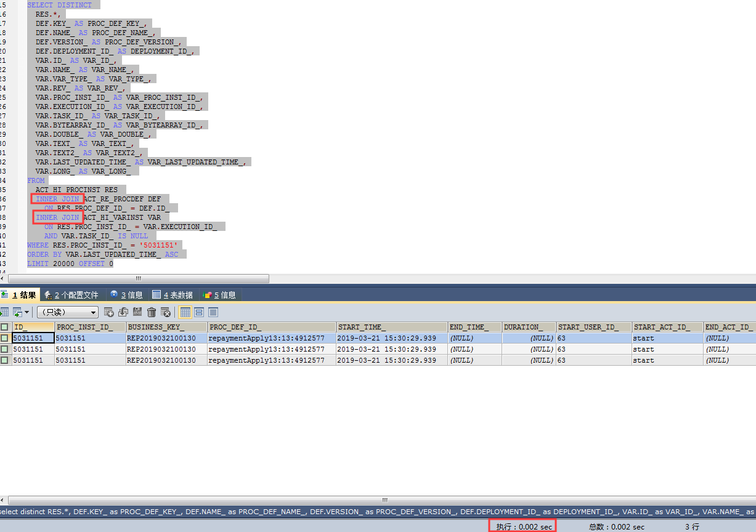Click the delete row trash icon
Viewport: 756px width, 532px height.
pos(152,312)
